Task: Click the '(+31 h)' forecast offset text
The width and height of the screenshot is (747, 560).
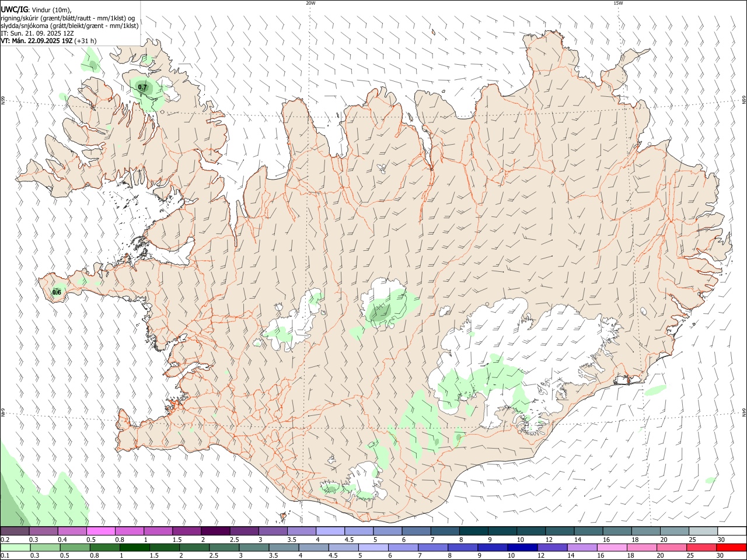Action: coord(85,41)
